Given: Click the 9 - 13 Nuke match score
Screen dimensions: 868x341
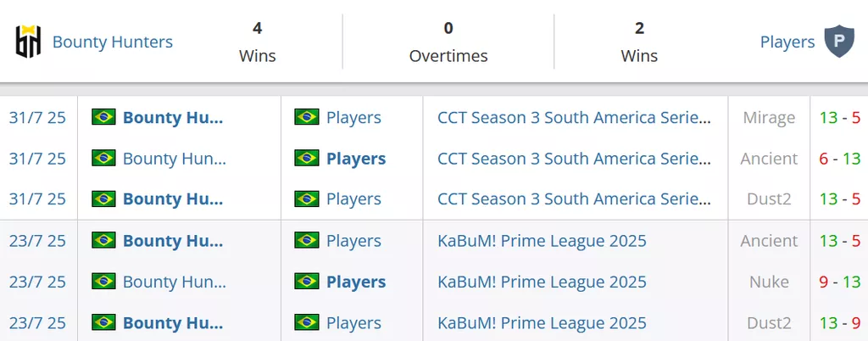Looking at the screenshot, I should (x=839, y=282).
